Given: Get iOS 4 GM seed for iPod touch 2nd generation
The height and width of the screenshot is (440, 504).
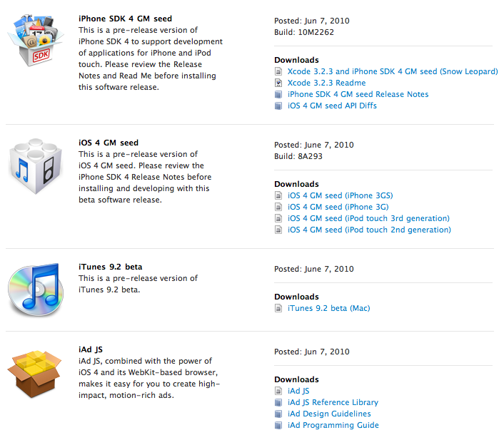Looking at the screenshot, I should click(369, 230).
